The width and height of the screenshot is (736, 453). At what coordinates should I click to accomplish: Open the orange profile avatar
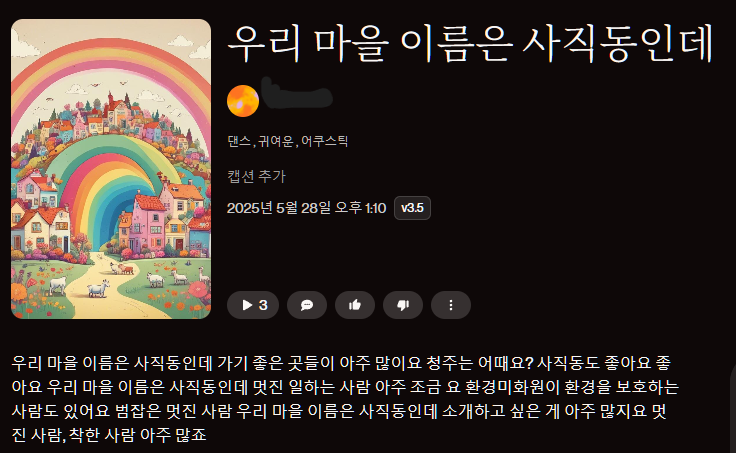coord(243,101)
